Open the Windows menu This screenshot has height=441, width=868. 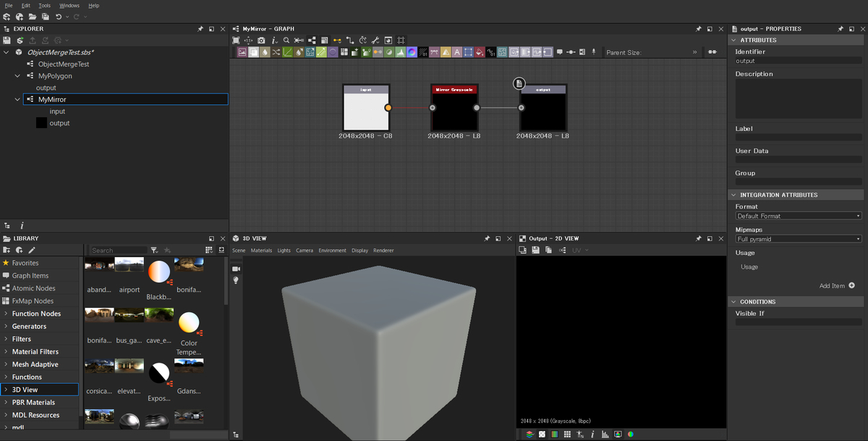[x=69, y=5]
